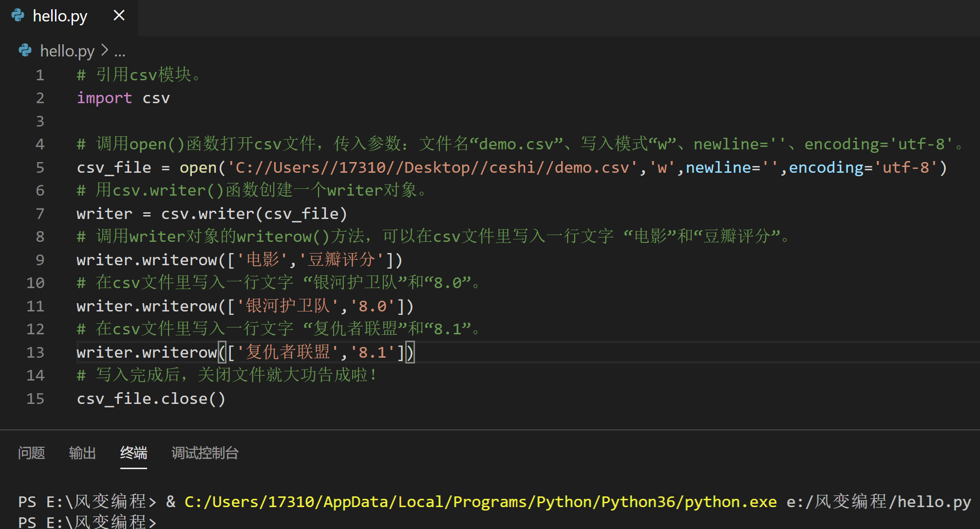Screen dimensions: 980x529
Task: Click the '豆瓣评分' string on line 9
Action: pos(342,260)
